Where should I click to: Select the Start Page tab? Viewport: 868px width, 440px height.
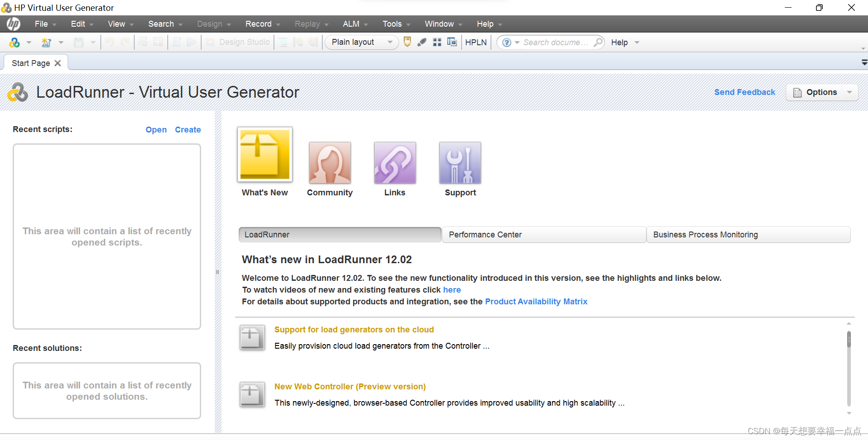31,63
